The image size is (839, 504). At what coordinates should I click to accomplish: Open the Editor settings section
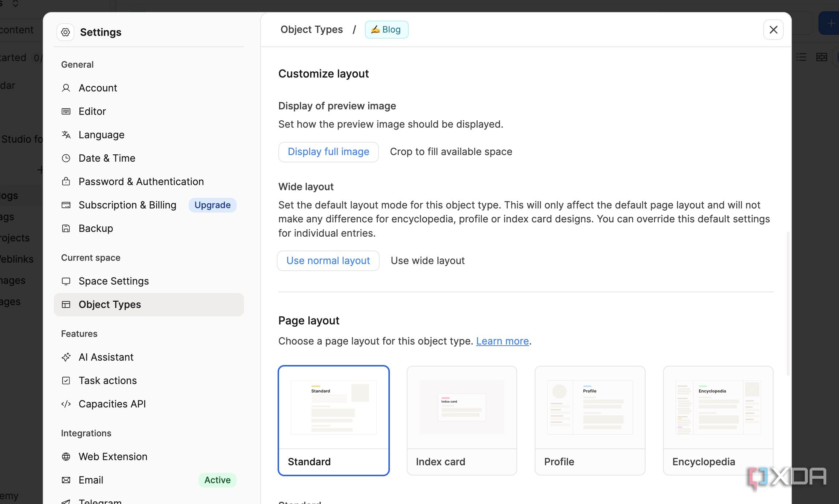92,111
